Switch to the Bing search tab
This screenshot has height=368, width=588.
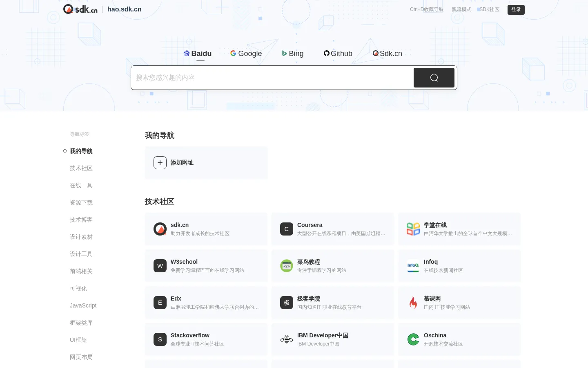pos(293,54)
